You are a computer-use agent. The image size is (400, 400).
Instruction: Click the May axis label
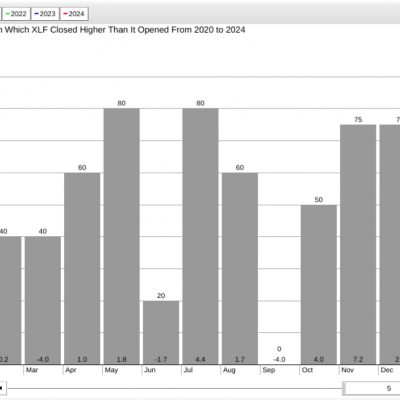111,370
